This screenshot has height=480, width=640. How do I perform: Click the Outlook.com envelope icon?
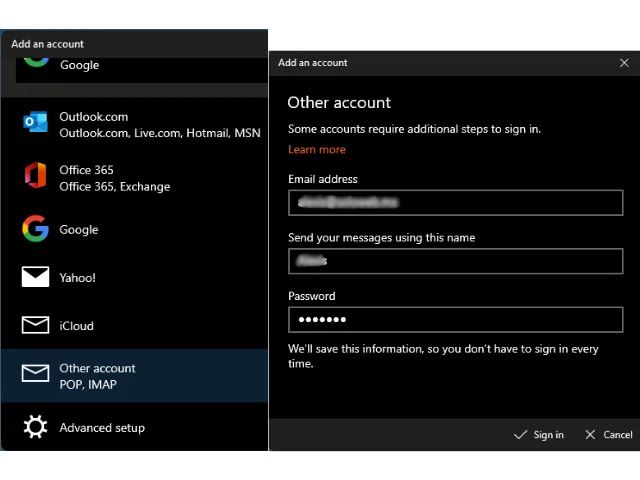click(36, 122)
